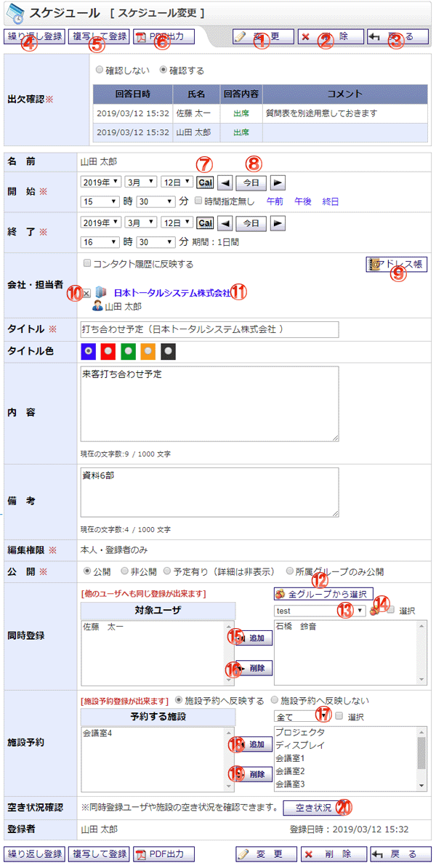
Task: Click 全グループから選択 button
Action: pyautogui.click(x=323, y=595)
